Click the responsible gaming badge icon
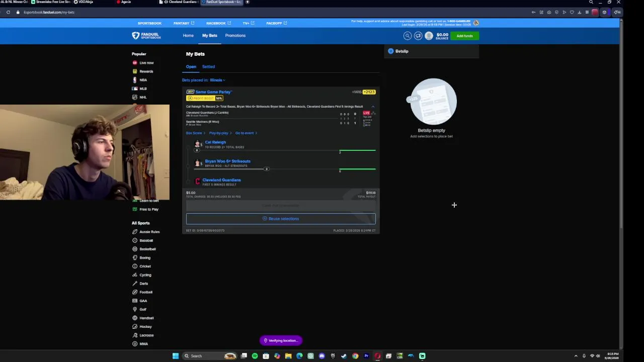The height and width of the screenshot is (362, 644). (476, 23)
